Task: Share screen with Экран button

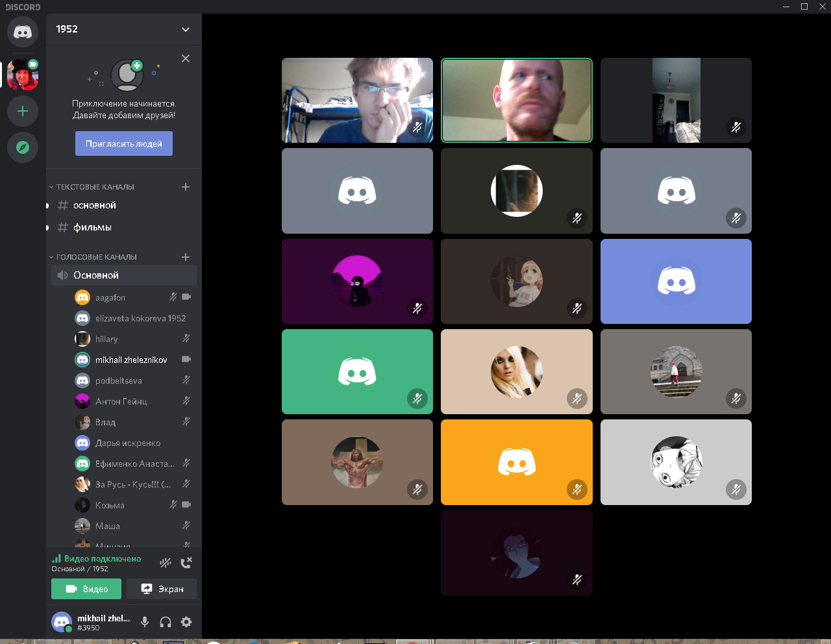Action: tap(162, 589)
